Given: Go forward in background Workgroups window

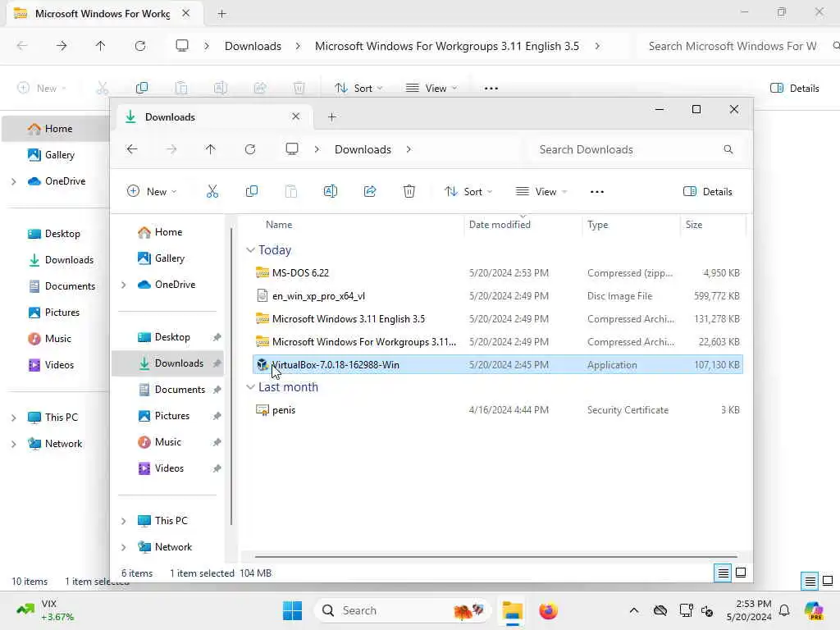Looking at the screenshot, I should pyautogui.click(x=62, y=46).
